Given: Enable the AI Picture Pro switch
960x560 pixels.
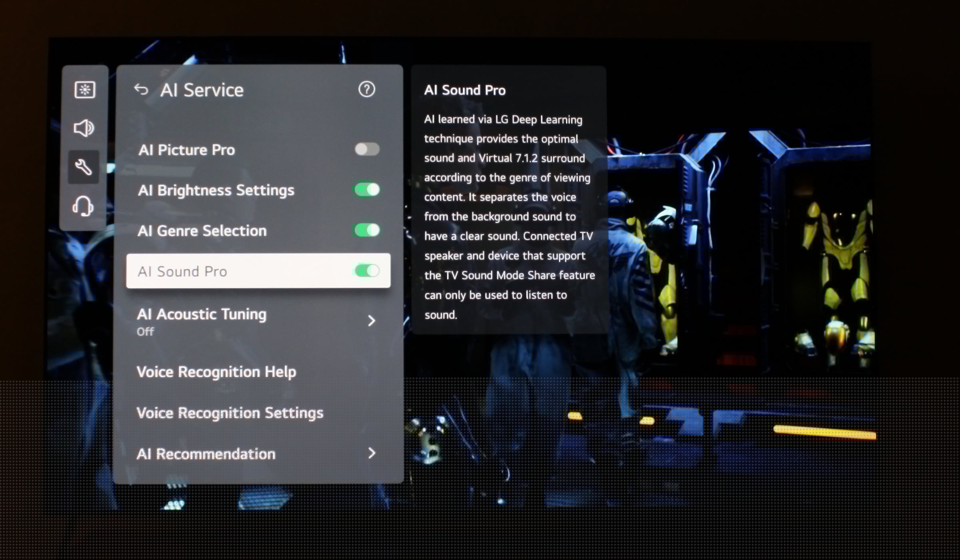Looking at the screenshot, I should [367, 149].
